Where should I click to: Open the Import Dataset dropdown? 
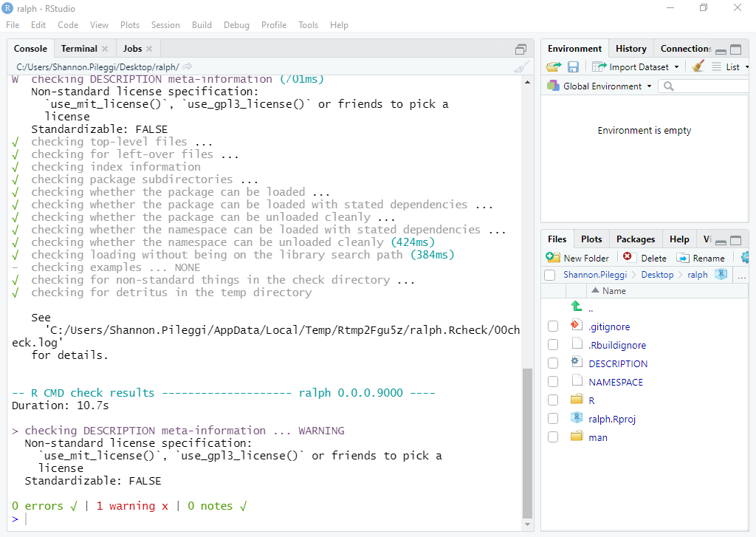pyautogui.click(x=636, y=67)
